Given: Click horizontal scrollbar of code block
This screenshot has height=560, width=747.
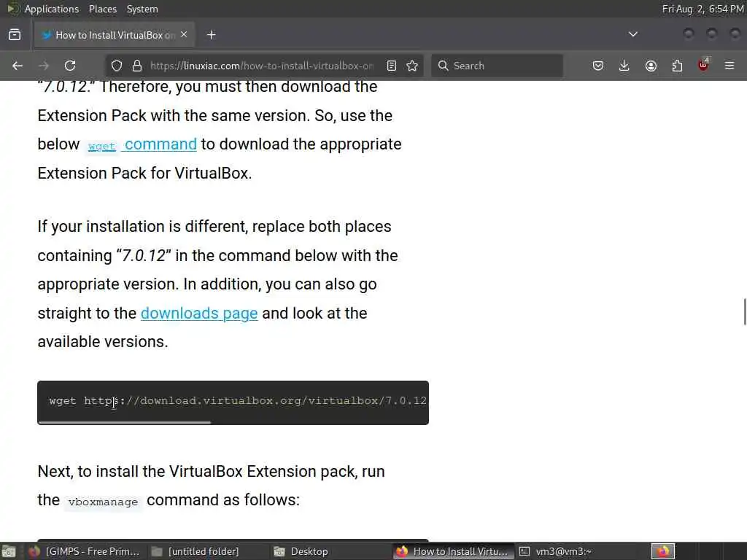Looking at the screenshot, I should [124, 422].
